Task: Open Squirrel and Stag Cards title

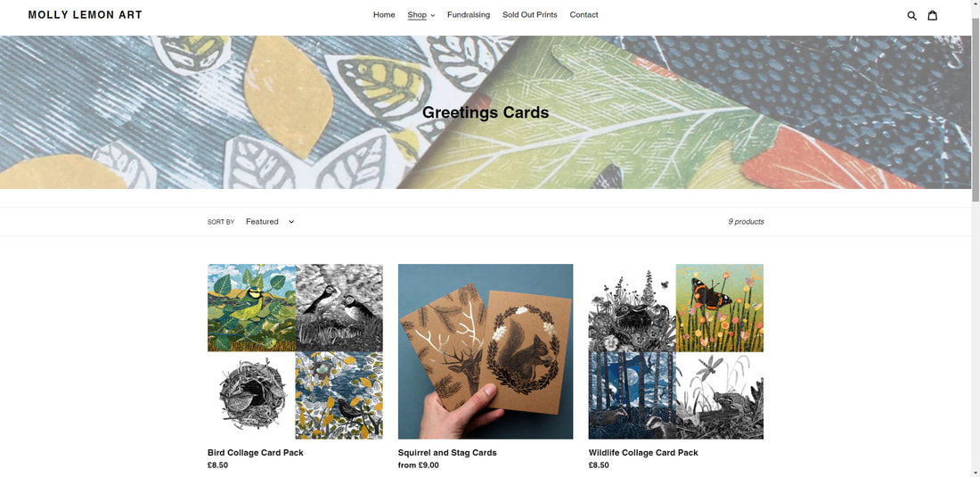Action: pyautogui.click(x=447, y=453)
